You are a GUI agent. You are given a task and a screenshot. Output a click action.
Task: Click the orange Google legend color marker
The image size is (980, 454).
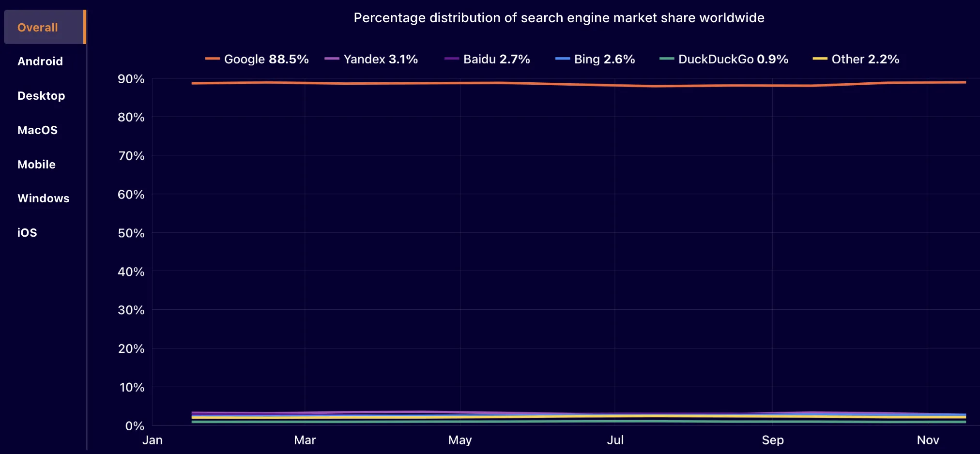(x=212, y=59)
